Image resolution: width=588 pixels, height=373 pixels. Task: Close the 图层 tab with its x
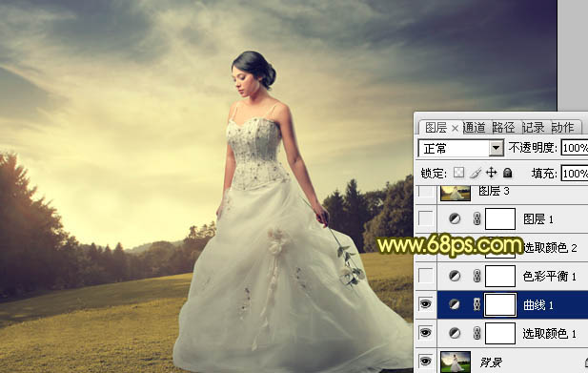click(x=455, y=129)
